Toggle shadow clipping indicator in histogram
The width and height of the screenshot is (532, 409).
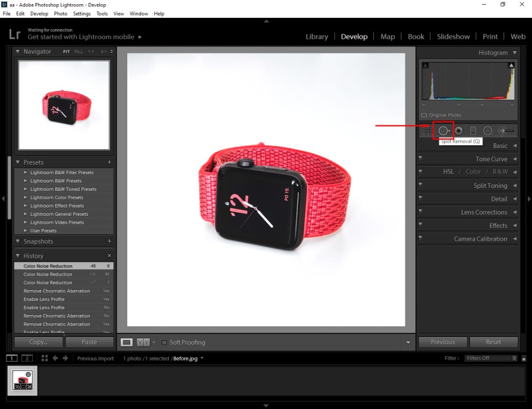426,65
